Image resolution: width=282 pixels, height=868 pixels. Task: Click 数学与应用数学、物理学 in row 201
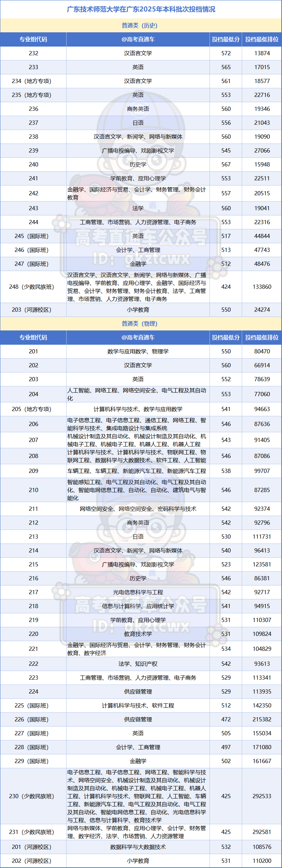click(138, 351)
